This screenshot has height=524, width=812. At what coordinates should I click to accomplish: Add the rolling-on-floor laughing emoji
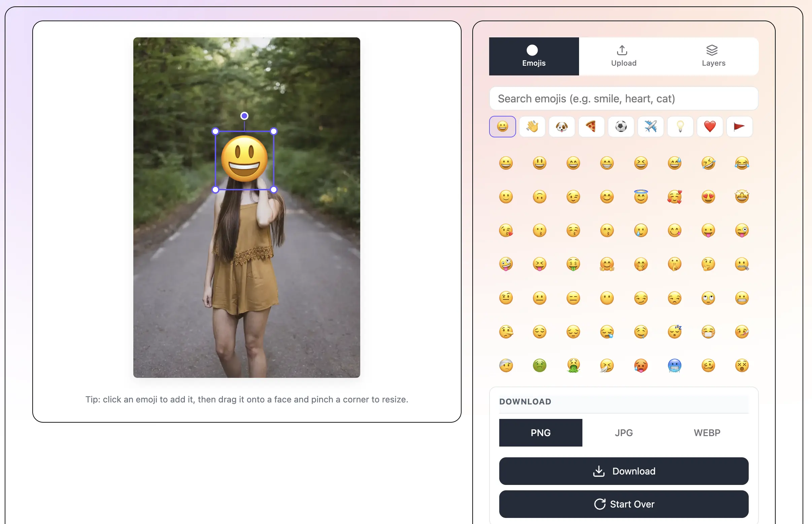tap(708, 163)
